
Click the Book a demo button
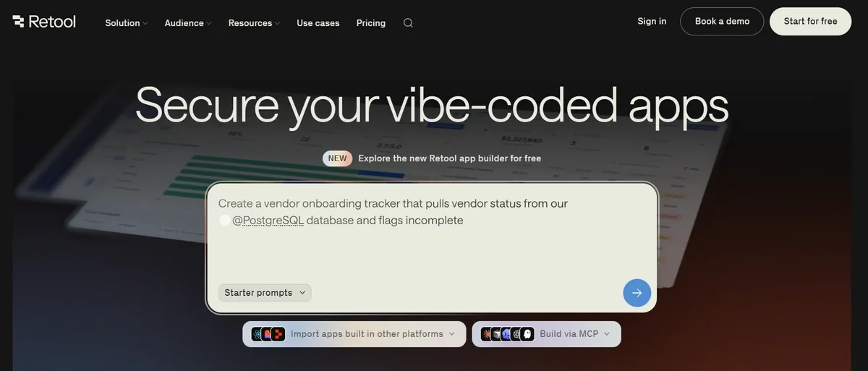pyautogui.click(x=722, y=22)
